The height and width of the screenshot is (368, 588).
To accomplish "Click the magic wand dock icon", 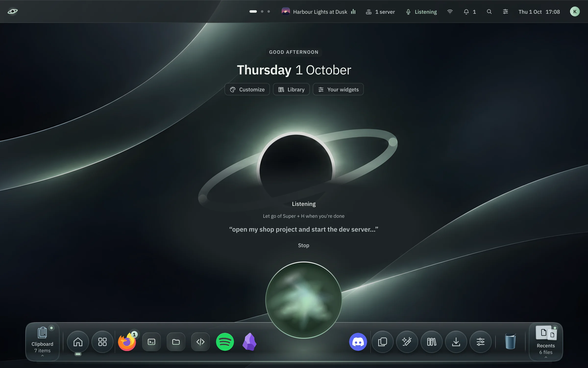I will pyautogui.click(x=407, y=342).
